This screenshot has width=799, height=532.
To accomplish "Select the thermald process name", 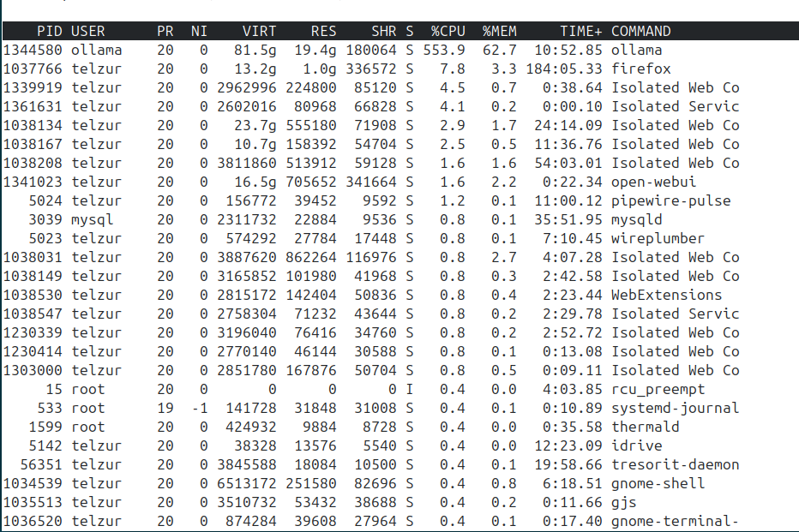I will 645,427.
